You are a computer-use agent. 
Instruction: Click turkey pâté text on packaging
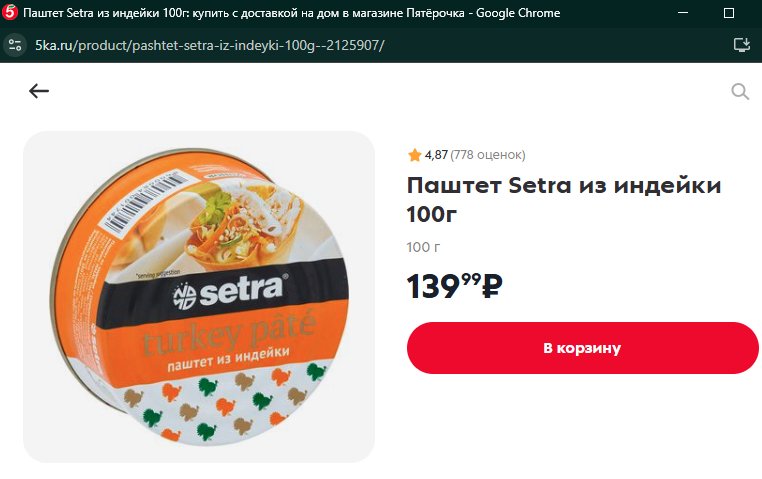pyautogui.click(x=228, y=332)
